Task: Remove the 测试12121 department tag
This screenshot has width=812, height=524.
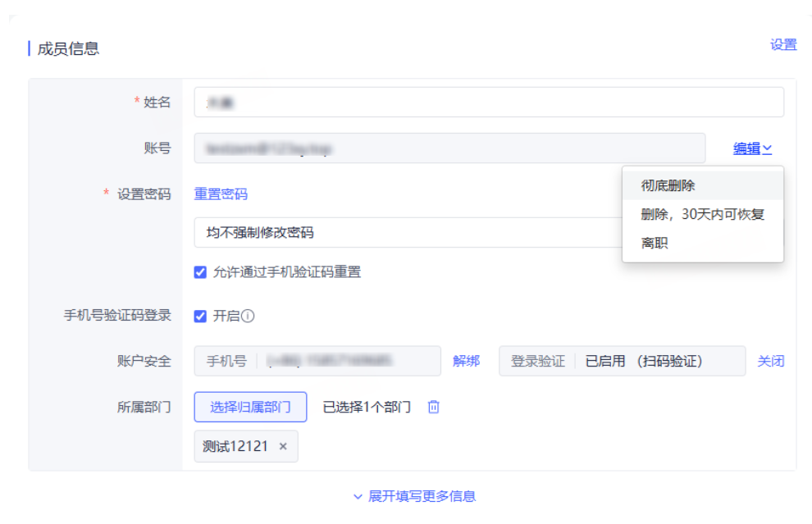Action: coord(283,446)
